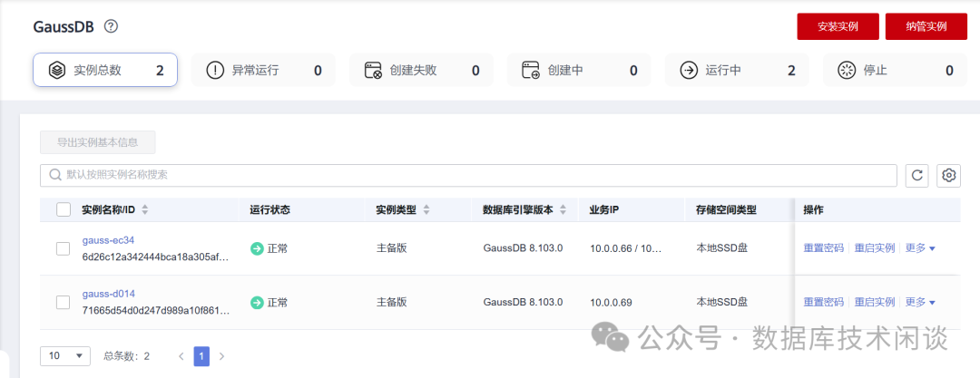Click the 总条数: 2 label
The height and width of the screenshot is (378, 980).
126,356
